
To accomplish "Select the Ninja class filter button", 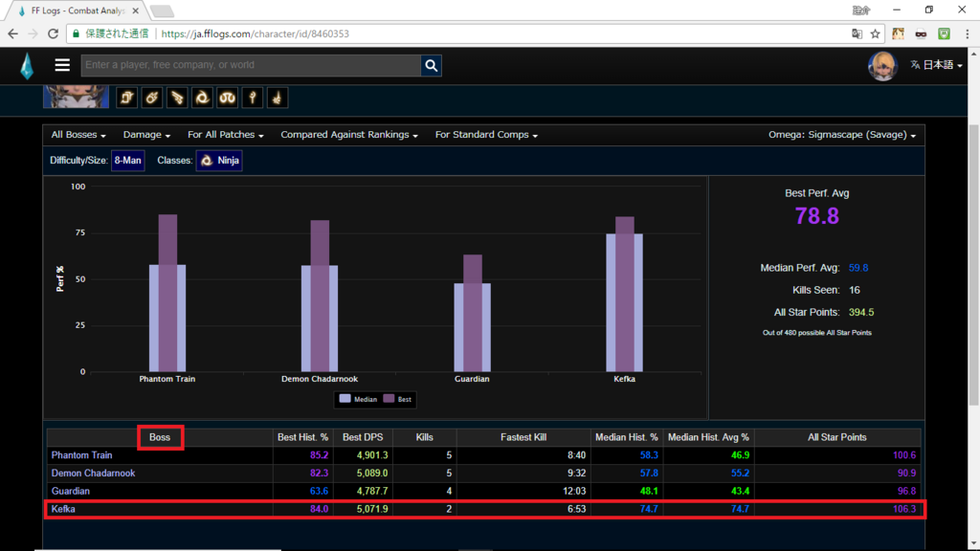I will pos(219,161).
